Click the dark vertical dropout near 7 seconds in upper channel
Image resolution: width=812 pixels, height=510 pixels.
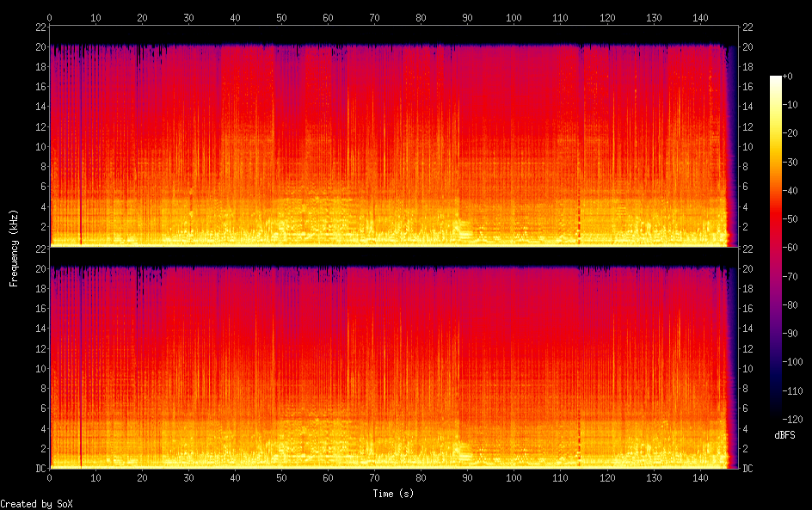[81, 138]
